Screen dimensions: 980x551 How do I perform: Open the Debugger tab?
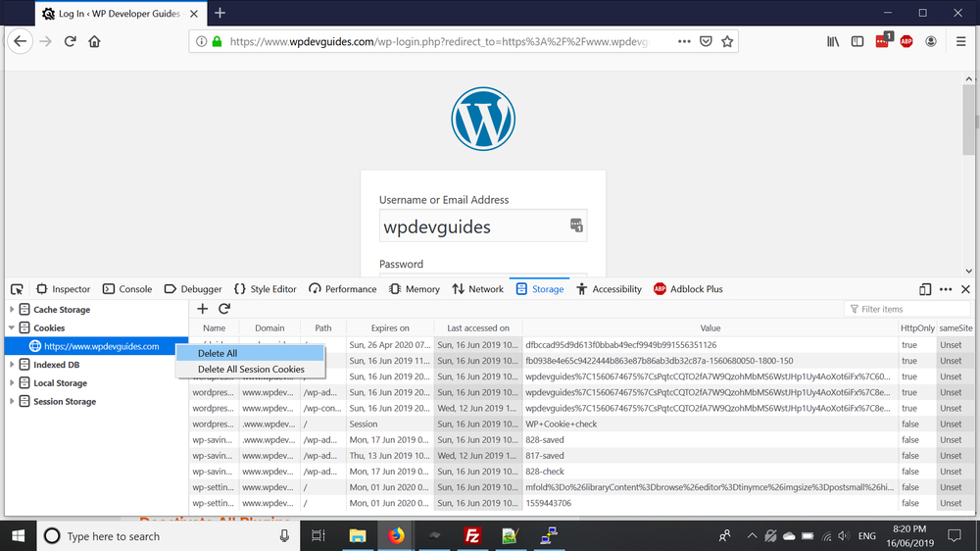point(193,289)
